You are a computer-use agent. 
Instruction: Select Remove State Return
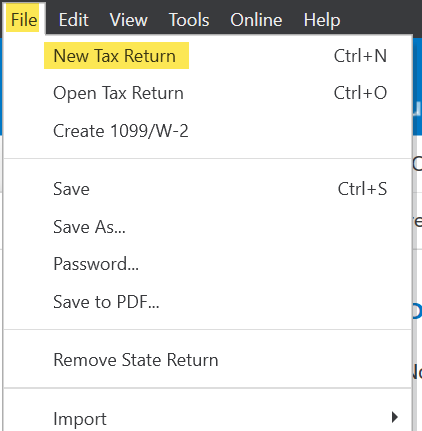pos(208,360)
